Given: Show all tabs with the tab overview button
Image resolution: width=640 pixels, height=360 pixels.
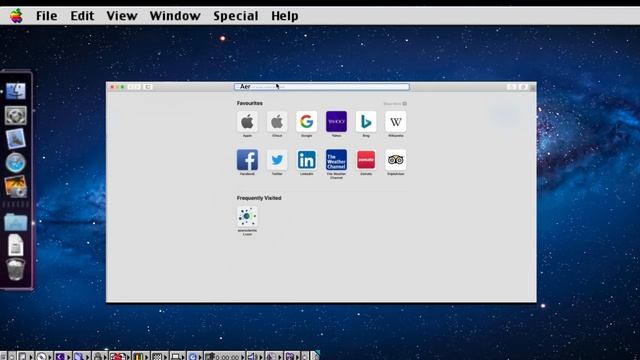Looking at the screenshot, I should point(523,87).
